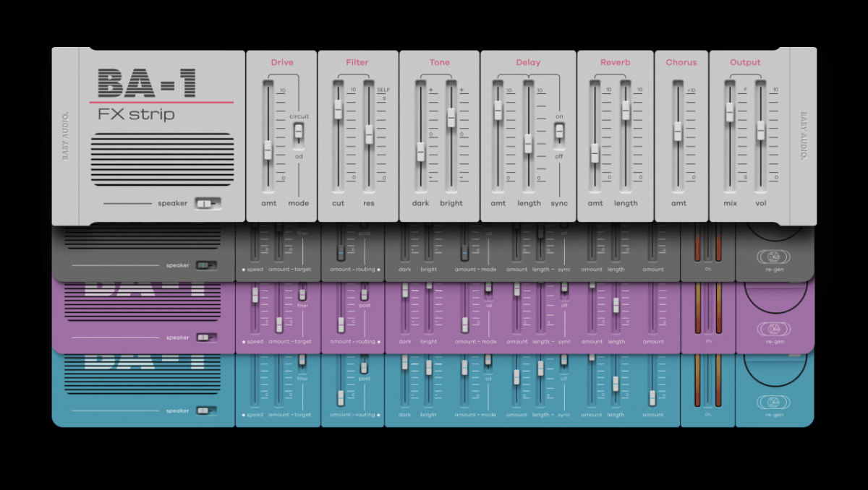Viewport: 868px width, 490px height.
Task: Click the Delay length slider handle
Action: tap(528, 143)
